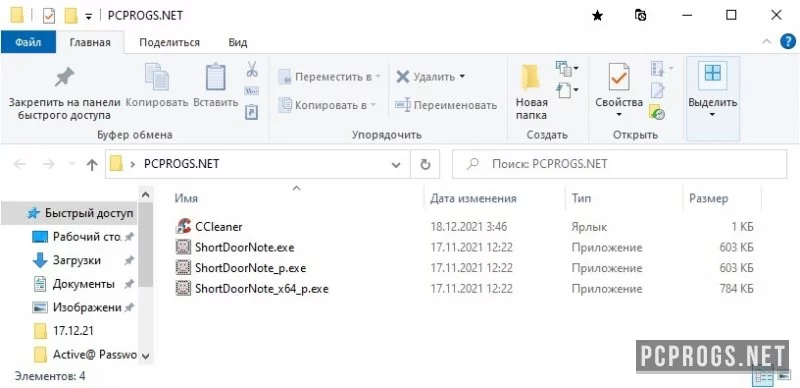800x388 pixels.
Task: Open the Поделиться ribbon tab
Action: click(169, 42)
